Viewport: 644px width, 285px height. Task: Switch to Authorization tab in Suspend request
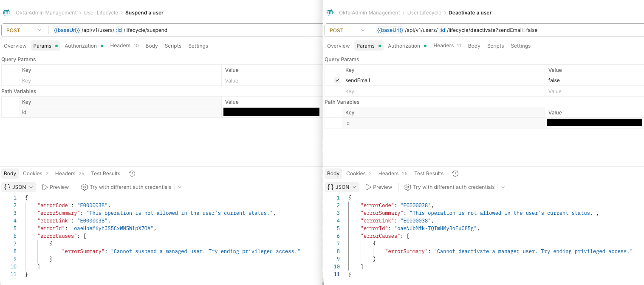[x=84, y=46]
